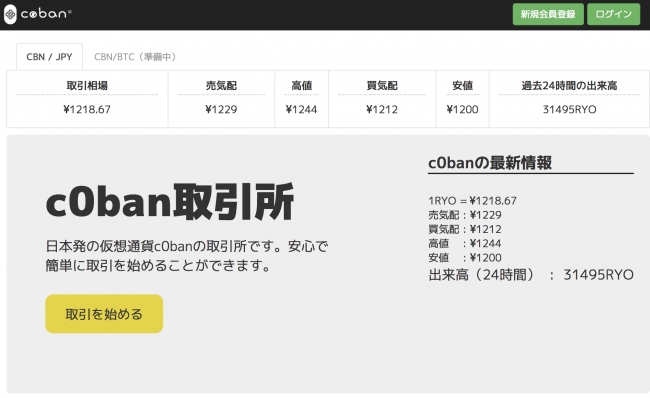Select the CBN / JPY tab
This screenshot has height=398, width=650.
tap(49, 57)
